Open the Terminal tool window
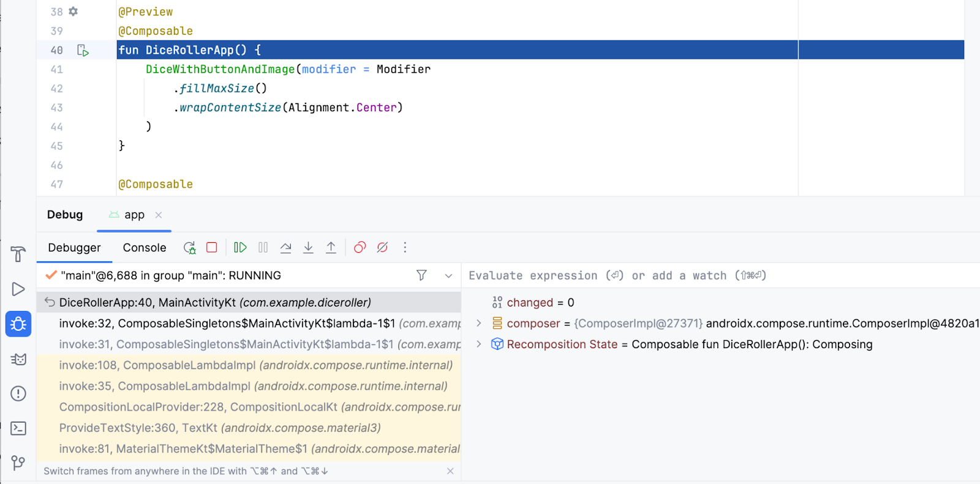The image size is (980, 484). (x=18, y=428)
